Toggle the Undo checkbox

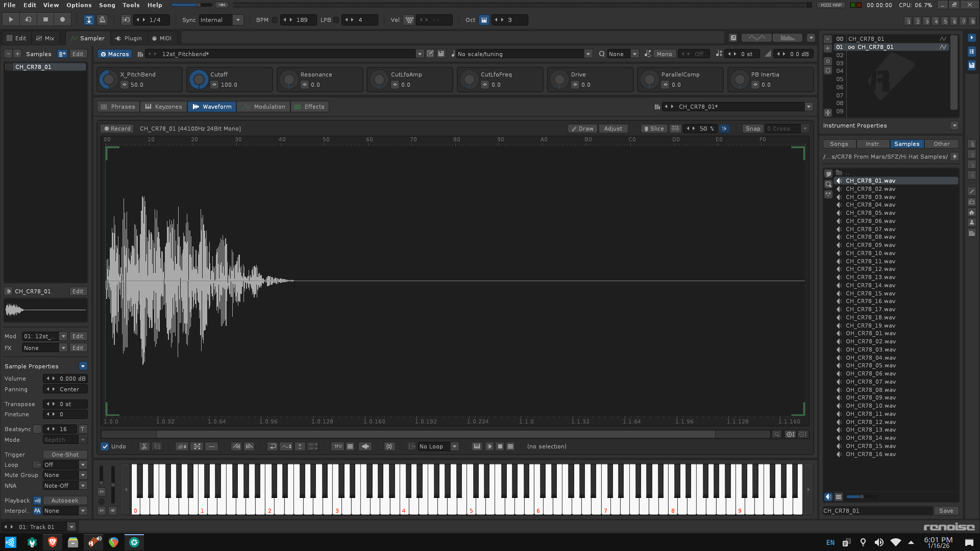(105, 446)
